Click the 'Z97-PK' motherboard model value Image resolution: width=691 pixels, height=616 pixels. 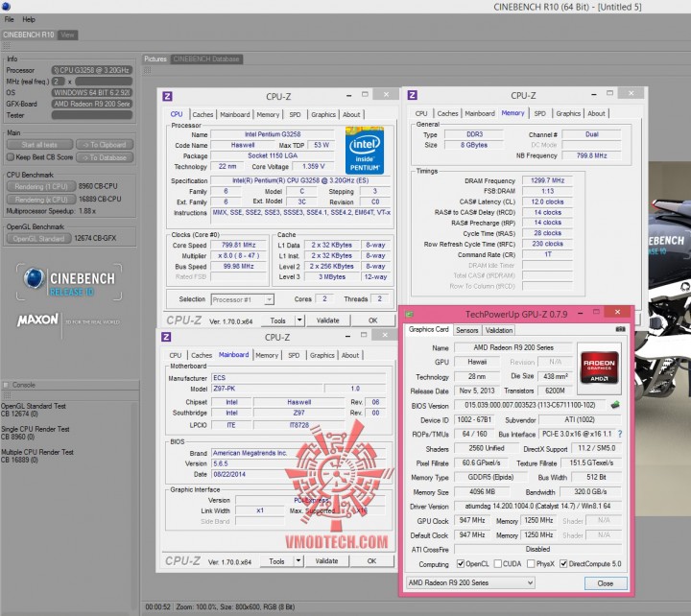[x=268, y=389]
